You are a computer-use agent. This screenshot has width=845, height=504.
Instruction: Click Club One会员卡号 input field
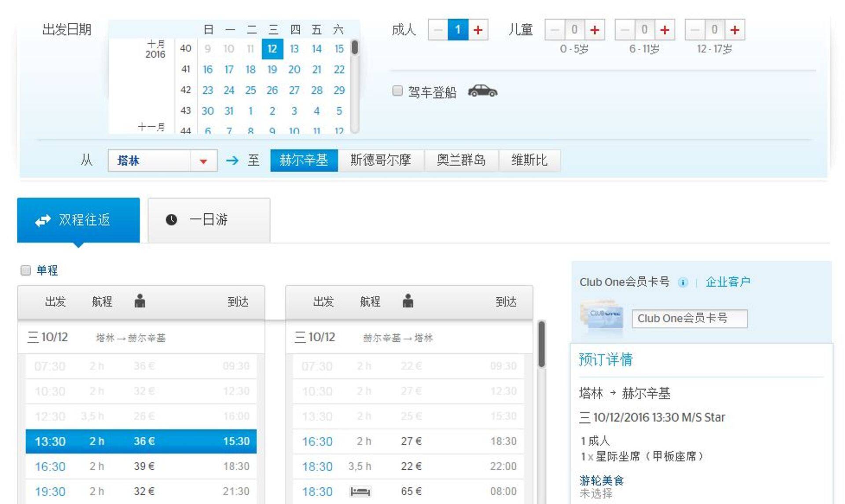689,318
